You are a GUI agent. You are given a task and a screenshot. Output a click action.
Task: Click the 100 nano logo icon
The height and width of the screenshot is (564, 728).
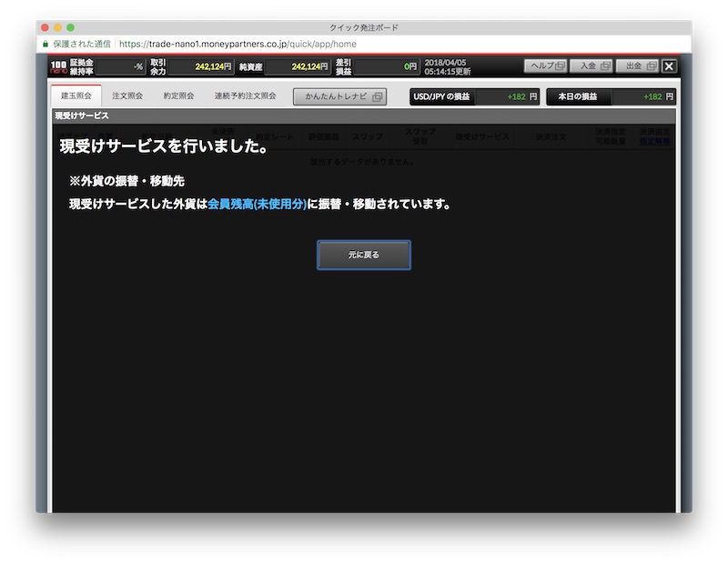point(58,66)
